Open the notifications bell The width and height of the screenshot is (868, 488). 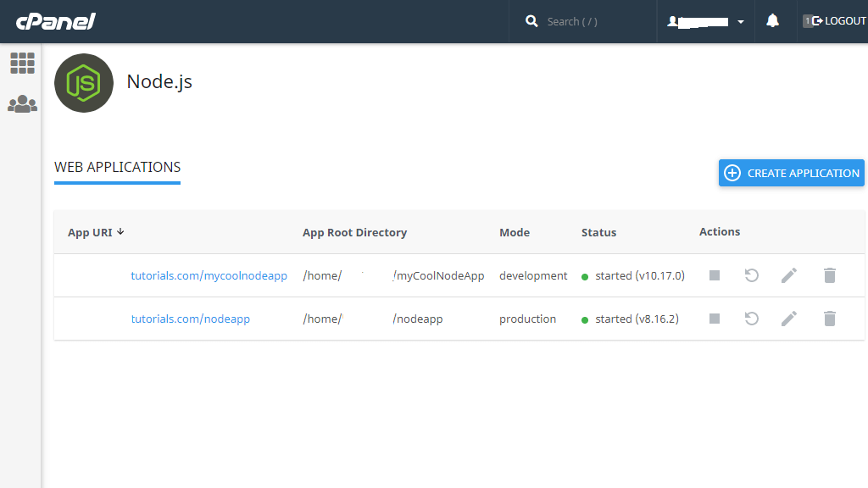(772, 20)
